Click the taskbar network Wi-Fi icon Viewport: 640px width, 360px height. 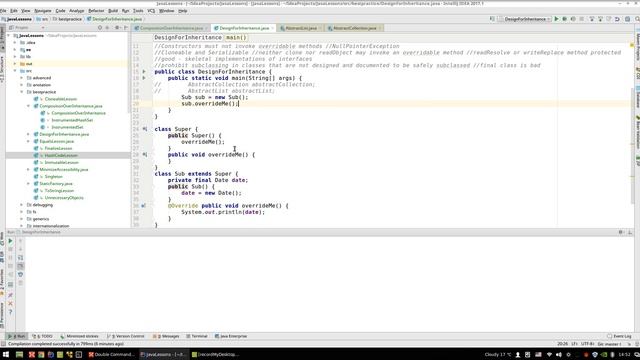pos(549,354)
